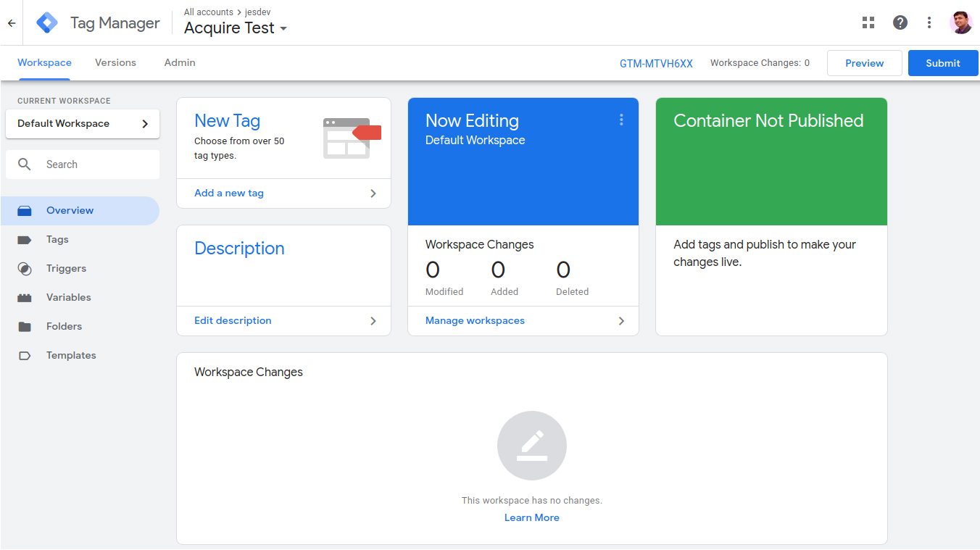Image resolution: width=980 pixels, height=550 pixels.
Task: Expand the Default Workspace selector
Action: click(83, 124)
